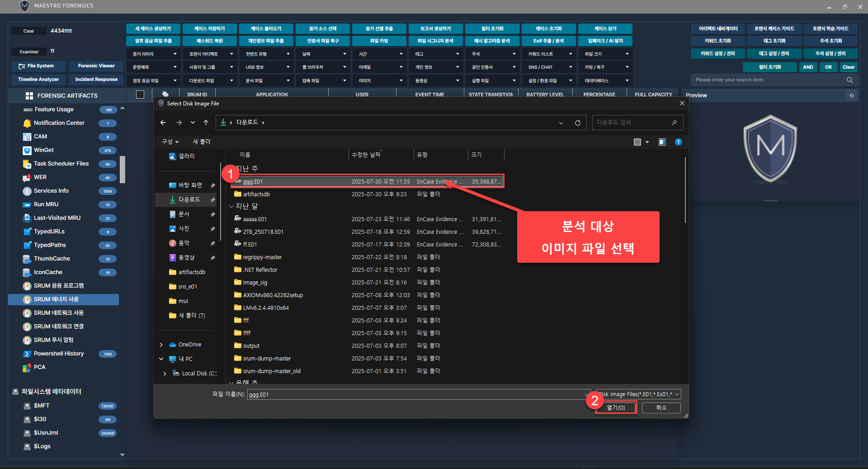Click the Preview panel refresh icon
Image resolution: width=868 pixels, height=469 pixels.
[852, 95]
